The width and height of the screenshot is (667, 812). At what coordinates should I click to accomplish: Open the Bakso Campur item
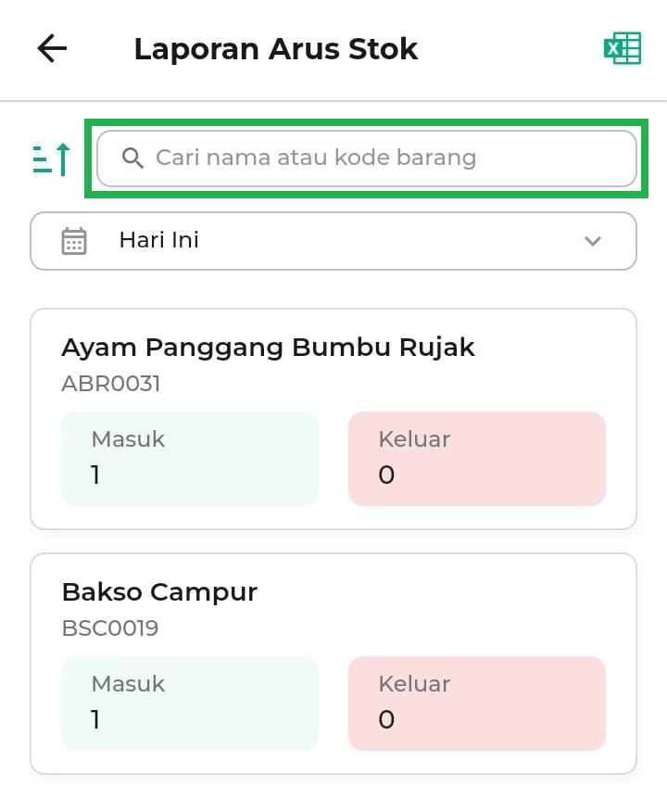tap(159, 592)
